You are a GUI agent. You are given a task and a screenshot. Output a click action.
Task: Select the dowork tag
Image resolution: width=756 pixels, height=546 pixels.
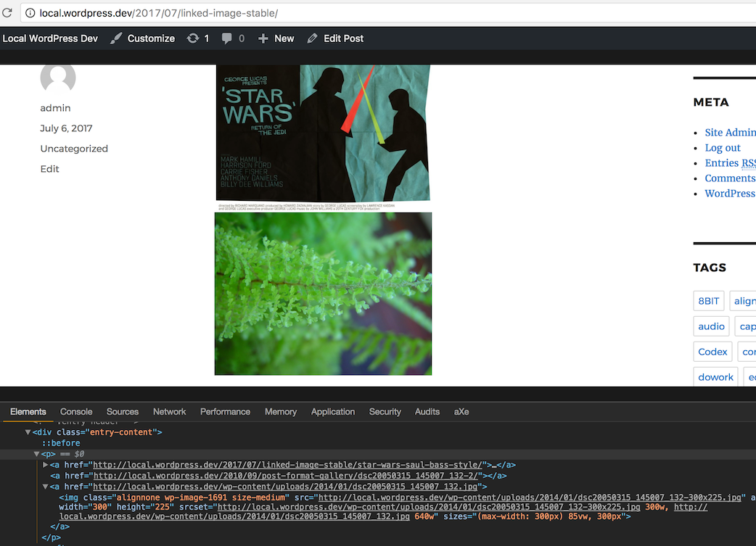(715, 377)
